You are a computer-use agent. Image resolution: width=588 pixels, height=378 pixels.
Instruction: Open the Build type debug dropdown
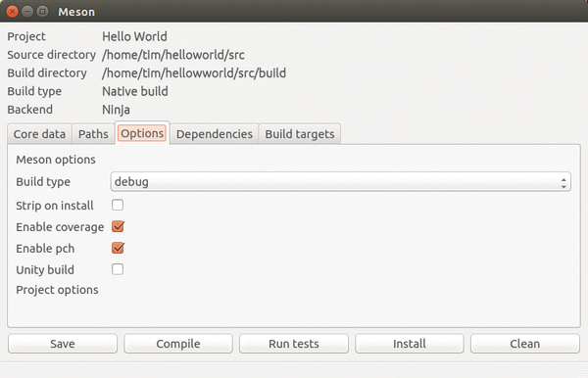[340, 182]
